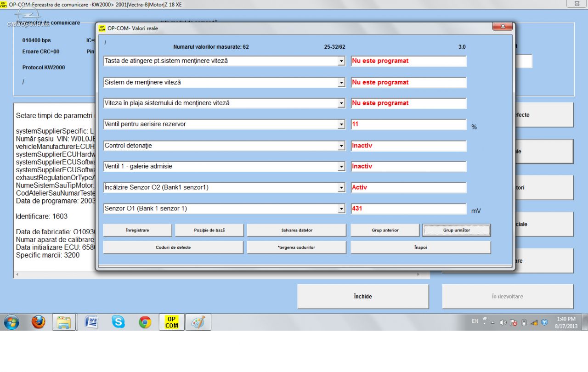Click 'Inactiv' value for Control detonaţie
Viewport: 588px width, 372px height.
pos(408,146)
